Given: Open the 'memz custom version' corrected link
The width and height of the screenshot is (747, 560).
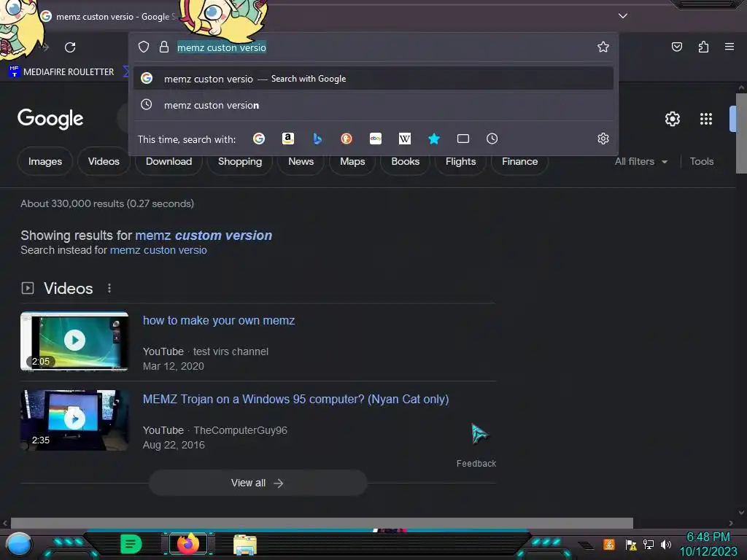Looking at the screenshot, I should 204,236.
